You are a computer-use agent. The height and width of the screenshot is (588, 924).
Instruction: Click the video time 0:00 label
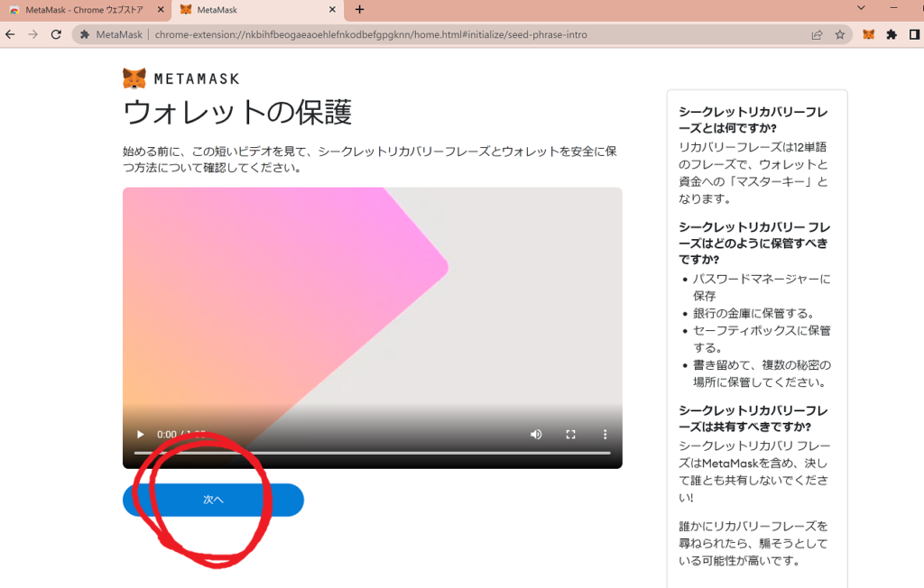pos(167,434)
